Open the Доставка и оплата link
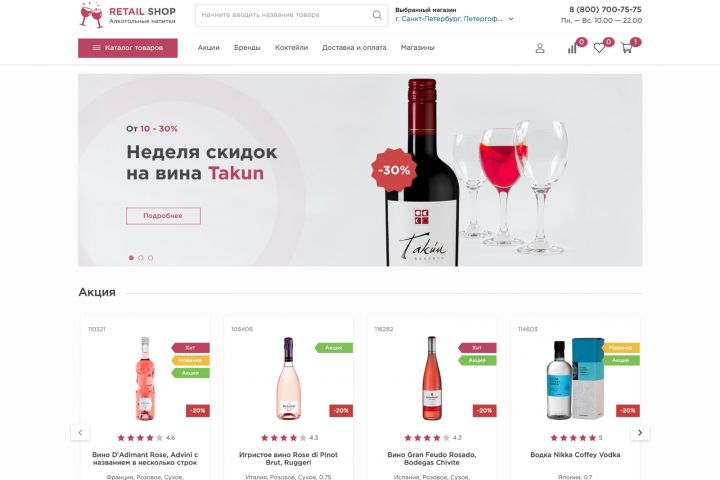The width and height of the screenshot is (720, 480). tap(354, 48)
